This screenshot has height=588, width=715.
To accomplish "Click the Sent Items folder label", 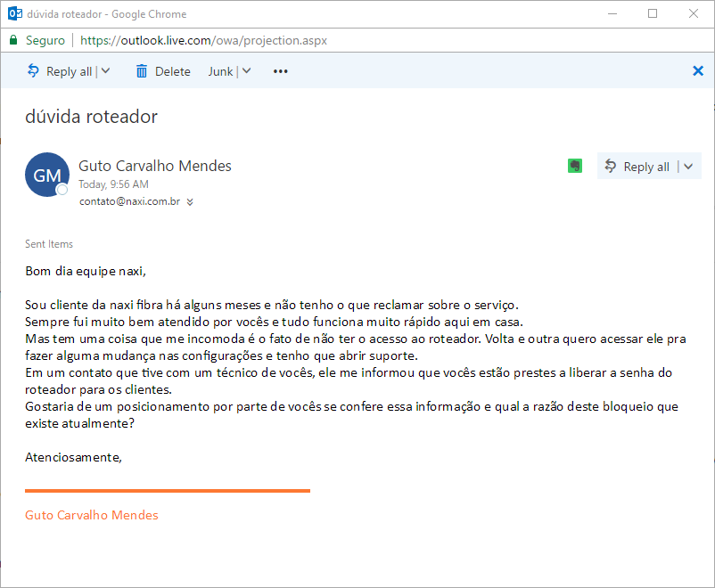I will [x=49, y=244].
